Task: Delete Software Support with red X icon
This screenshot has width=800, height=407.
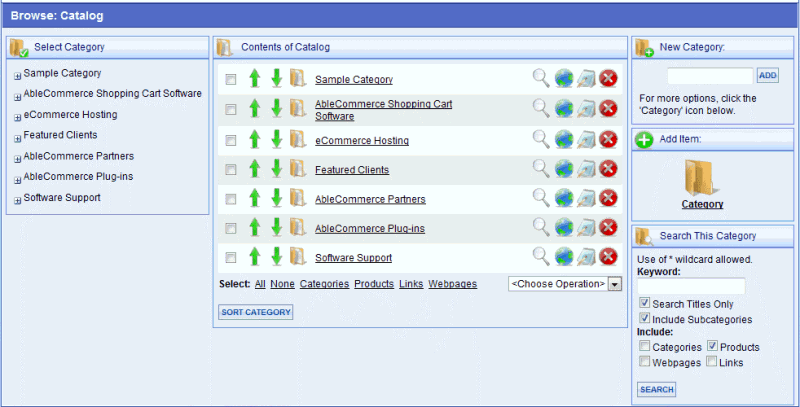Action: [x=608, y=256]
